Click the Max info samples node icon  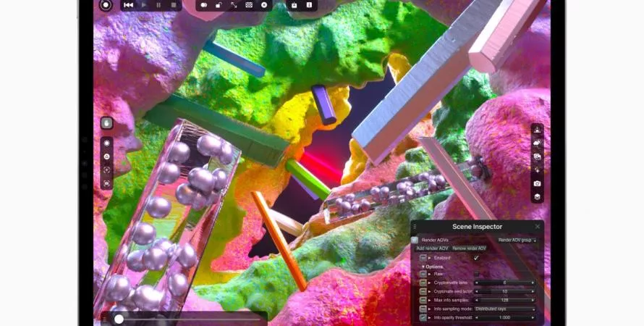423,300
